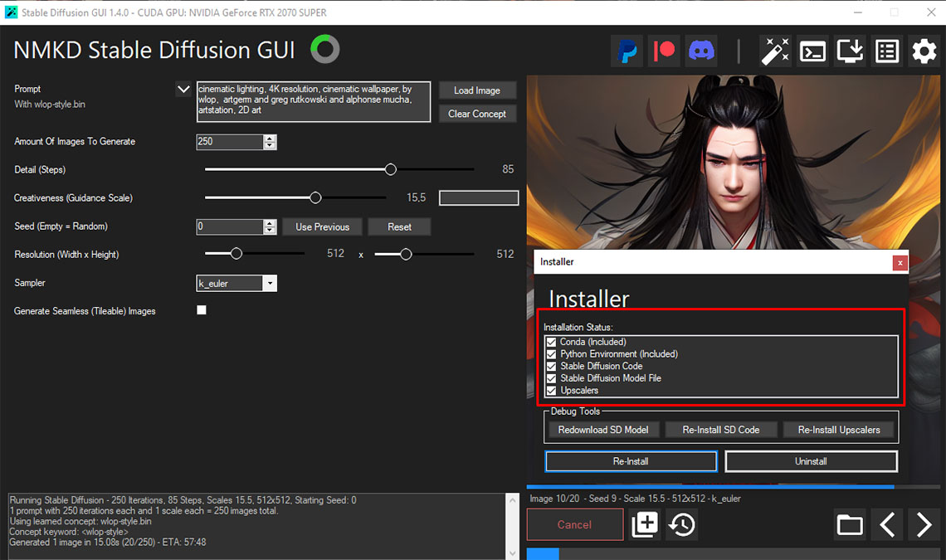Click the 'With wlop-style.bin' concept label
Viewport: 946px width, 560px height.
point(50,105)
